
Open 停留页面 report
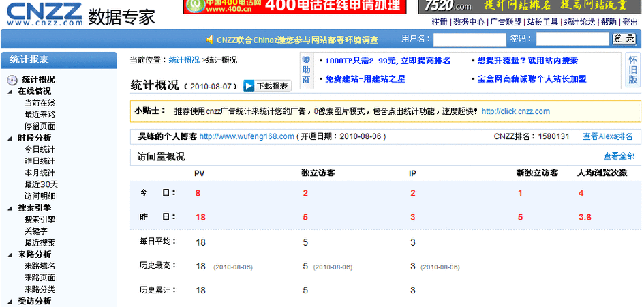click(40, 126)
